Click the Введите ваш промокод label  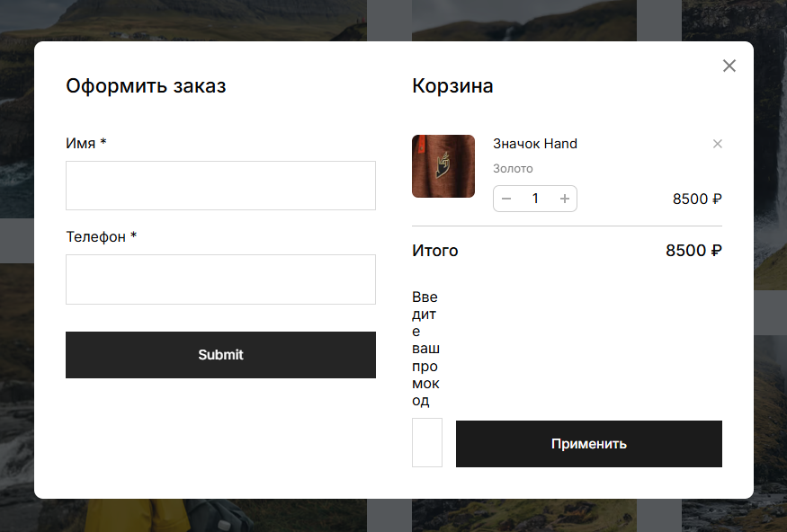coord(425,349)
